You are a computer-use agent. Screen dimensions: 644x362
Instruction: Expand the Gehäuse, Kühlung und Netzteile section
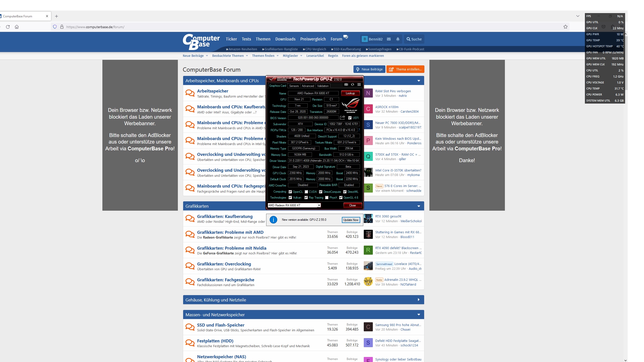point(419,300)
